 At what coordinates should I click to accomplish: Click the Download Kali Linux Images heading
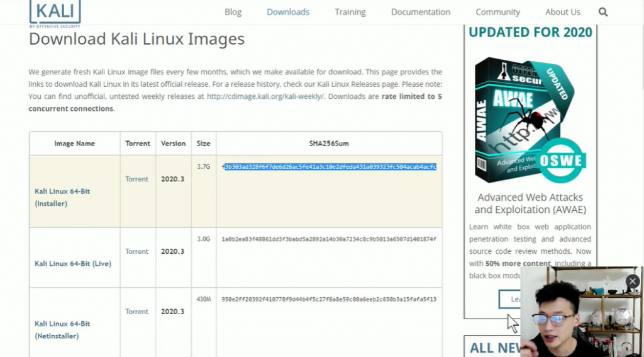pos(136,39)
